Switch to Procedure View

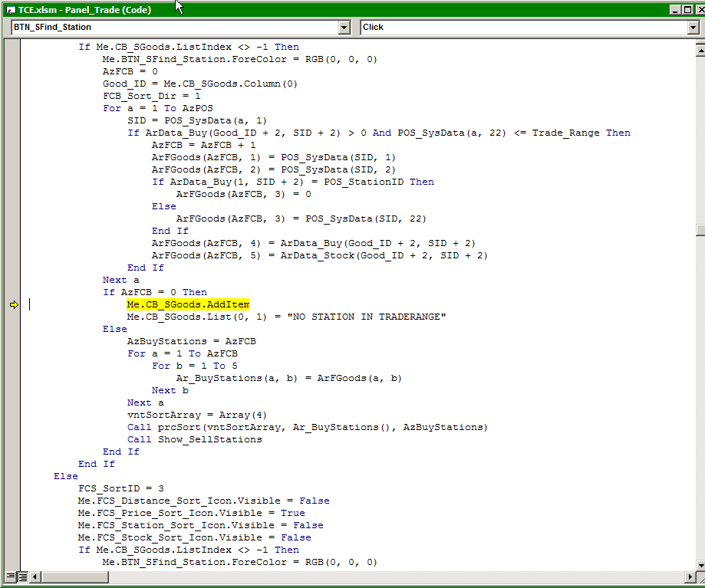[x=10, y=577]
